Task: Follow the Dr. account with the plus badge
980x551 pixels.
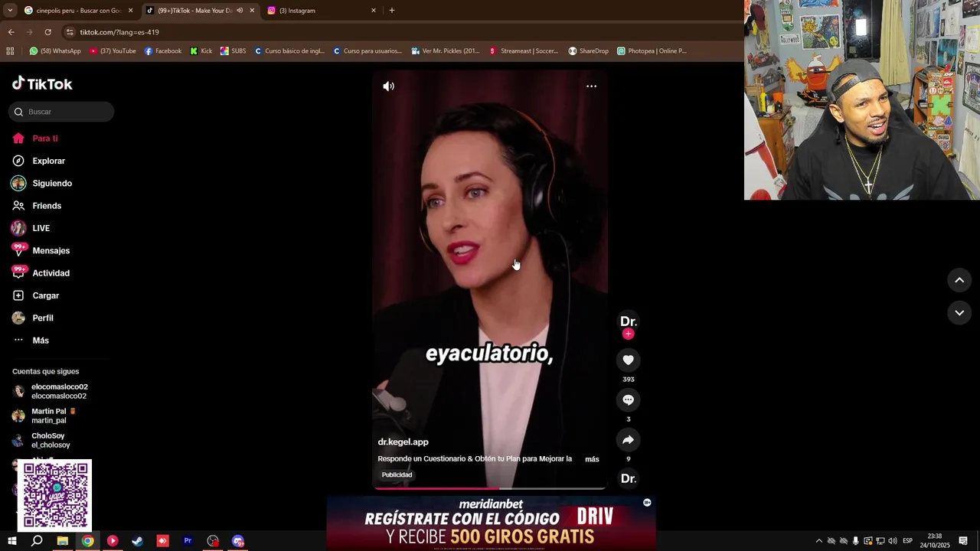Action: coord(628,334)
